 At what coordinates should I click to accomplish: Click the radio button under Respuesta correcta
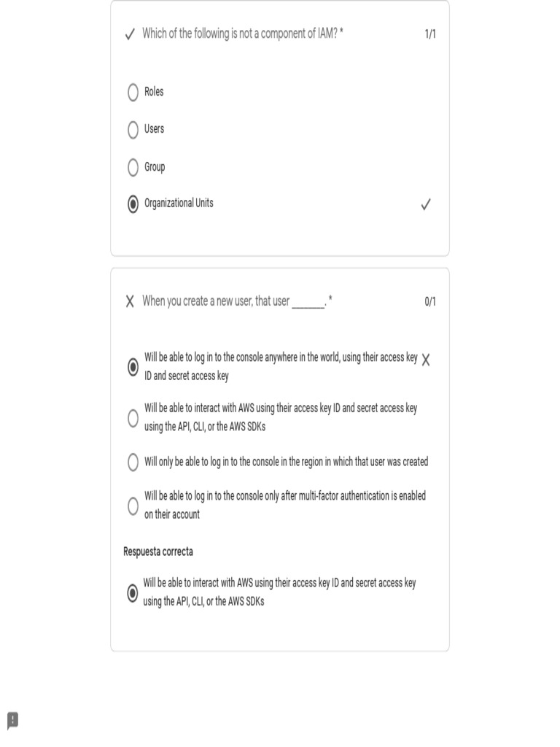[x=132, y=593]
